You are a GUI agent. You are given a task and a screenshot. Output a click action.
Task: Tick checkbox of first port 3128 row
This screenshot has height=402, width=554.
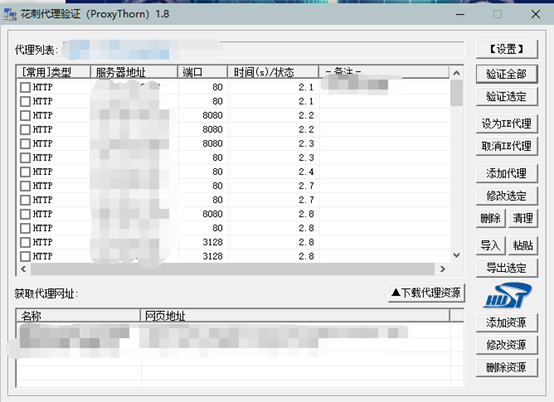coord(25,242)
